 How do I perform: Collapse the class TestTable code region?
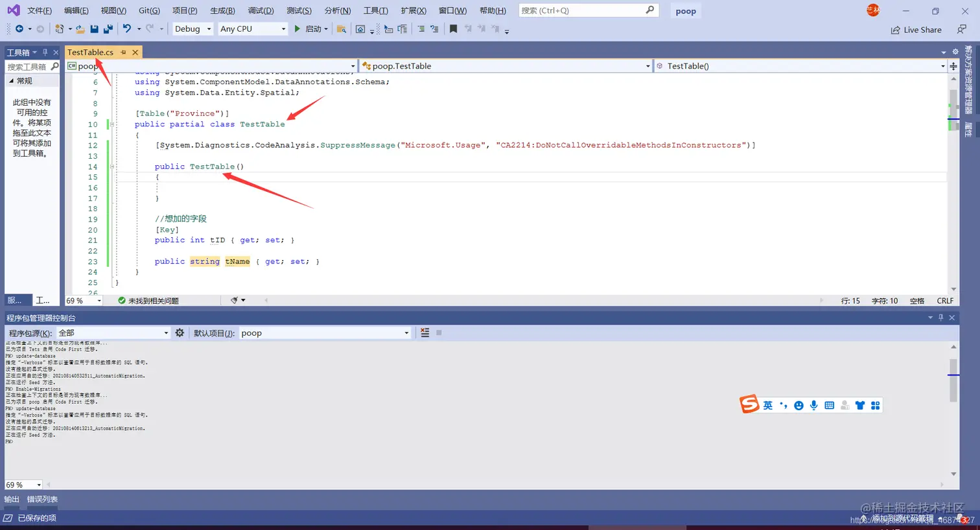tap(112, 124)
